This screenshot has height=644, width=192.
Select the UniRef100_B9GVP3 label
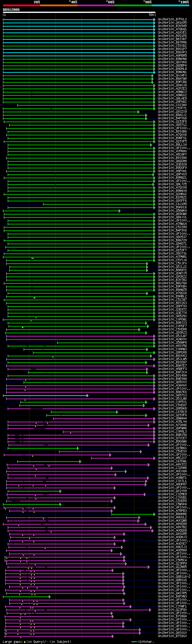click(x=172, y=52)
